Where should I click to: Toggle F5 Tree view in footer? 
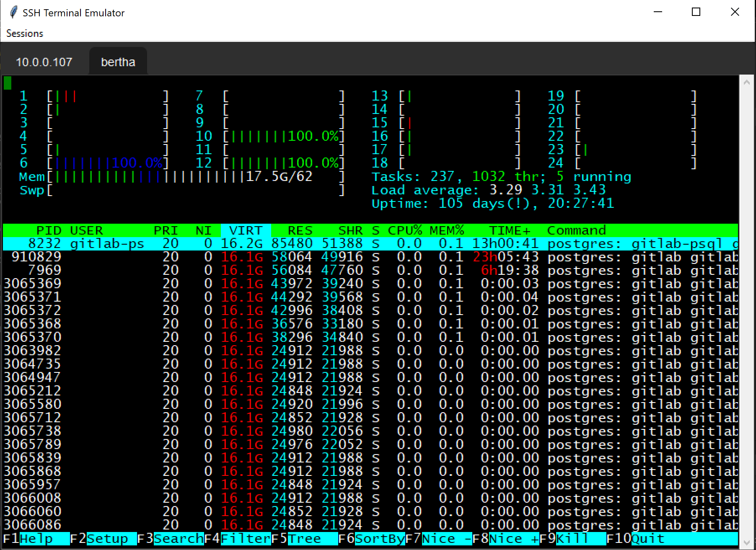pyautogui.click(x=304, y=539)
